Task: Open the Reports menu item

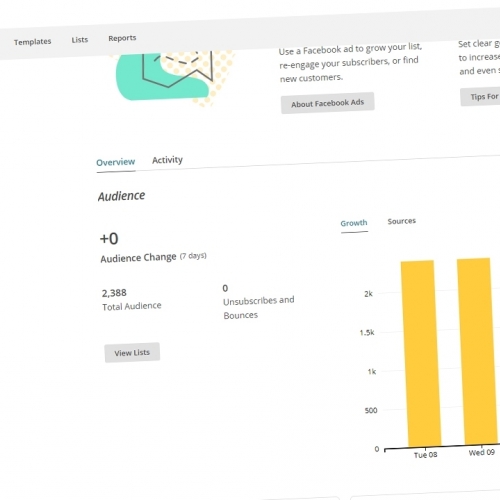Action: tap(122, 38)
